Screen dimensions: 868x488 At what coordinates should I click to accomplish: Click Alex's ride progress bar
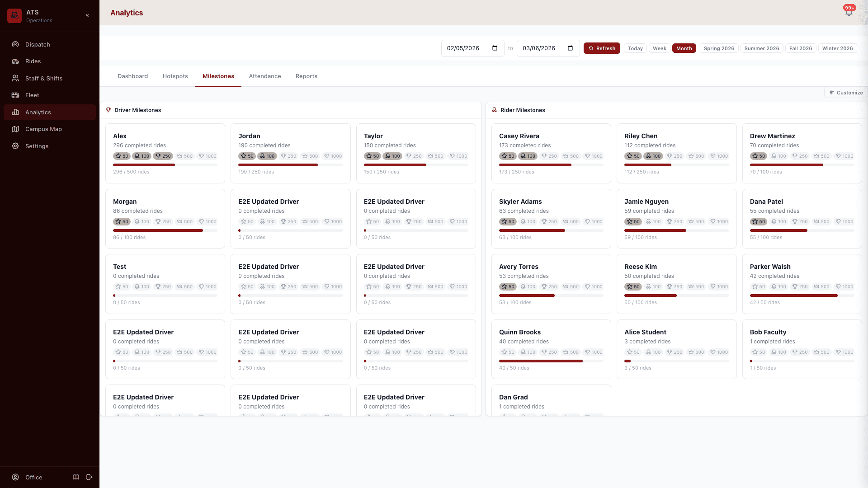click(165, 165)
